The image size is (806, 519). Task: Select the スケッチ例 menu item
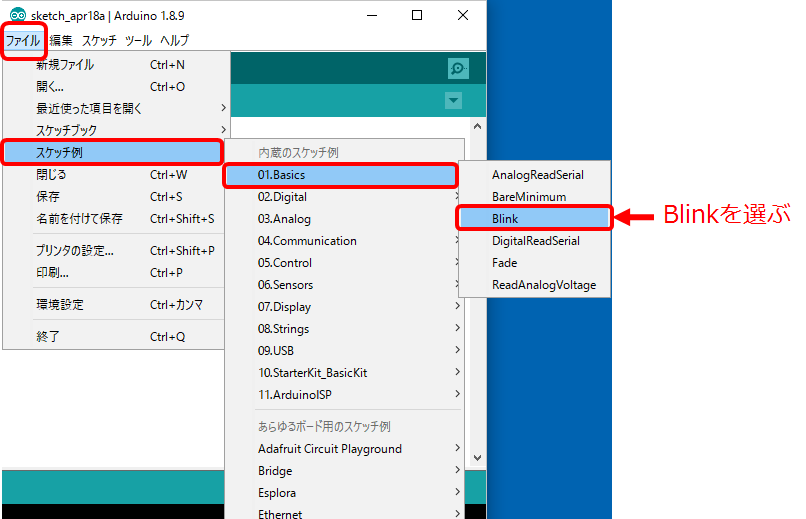(113, 152)
